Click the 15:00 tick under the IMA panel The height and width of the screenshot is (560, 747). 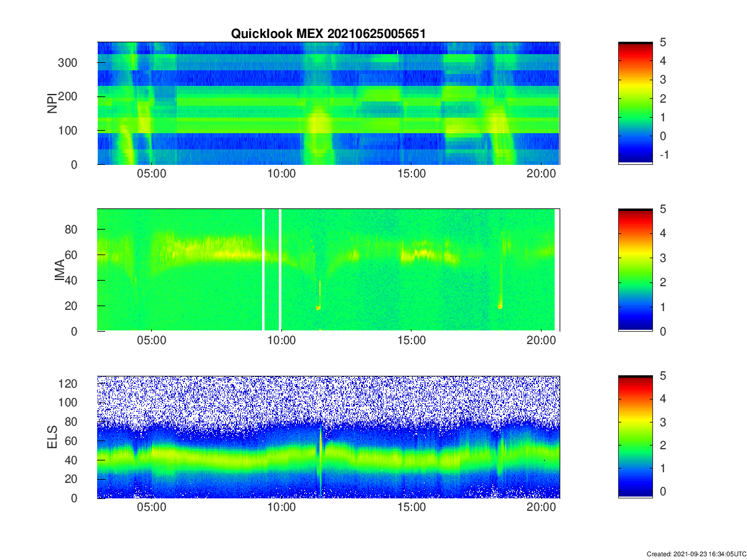click(411, 341)
